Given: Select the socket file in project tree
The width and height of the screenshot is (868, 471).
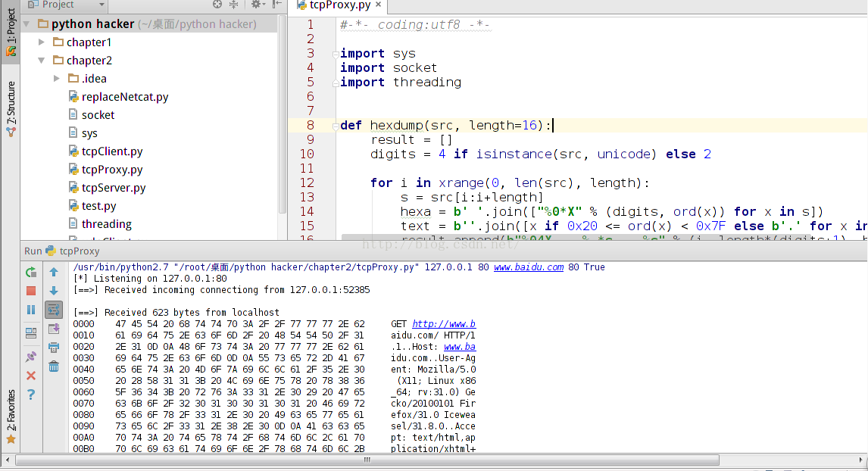Looking at the screenshot, I should click(x=98, y=115).
